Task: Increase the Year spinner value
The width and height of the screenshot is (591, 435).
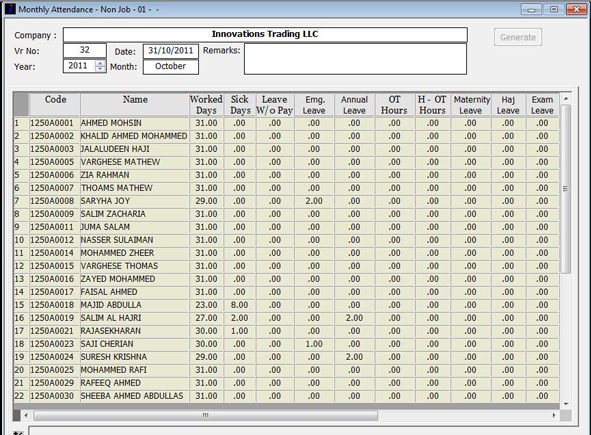Action: (100, 63)
